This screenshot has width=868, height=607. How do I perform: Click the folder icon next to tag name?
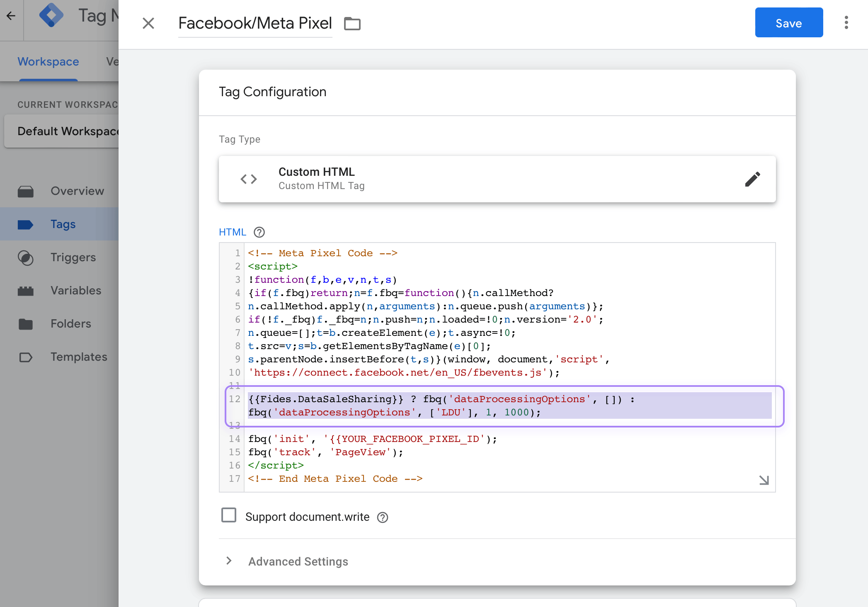tap(352, 23)
